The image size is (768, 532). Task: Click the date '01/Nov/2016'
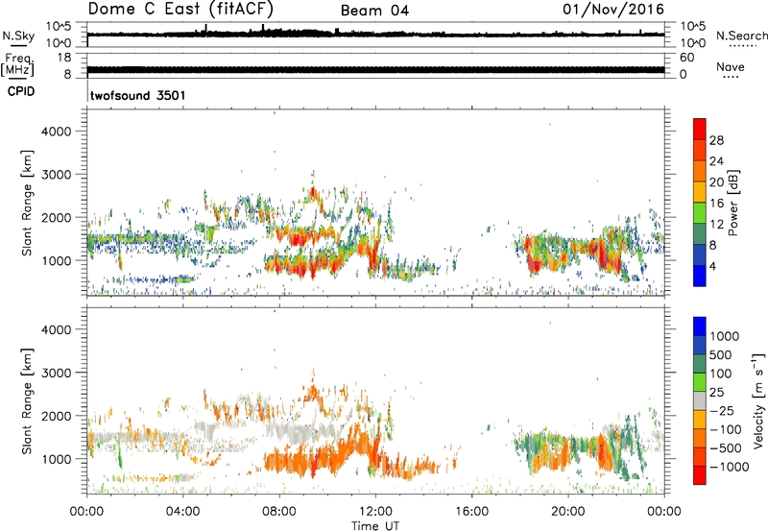(613, 10)
